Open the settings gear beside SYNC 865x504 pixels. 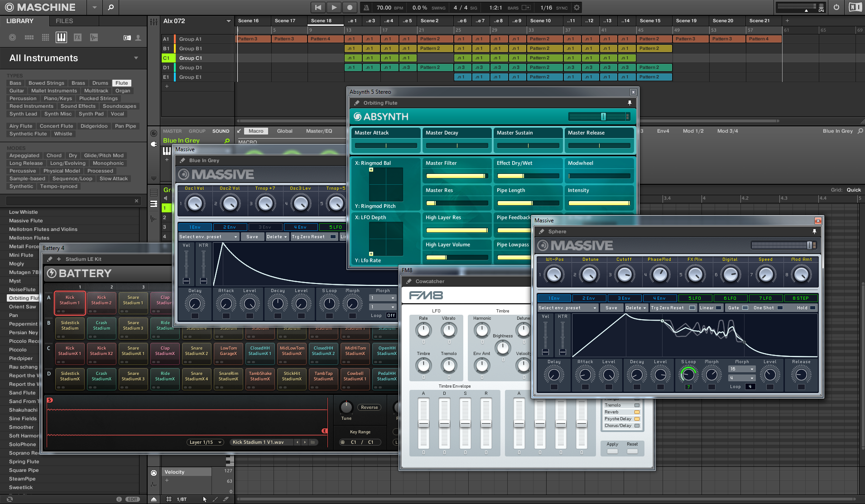pos(577,8)
